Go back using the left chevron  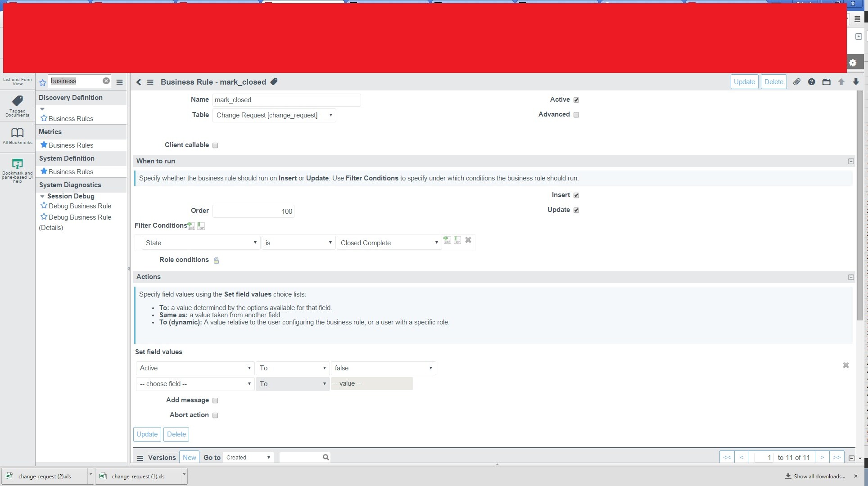click(x=139, y=82)
